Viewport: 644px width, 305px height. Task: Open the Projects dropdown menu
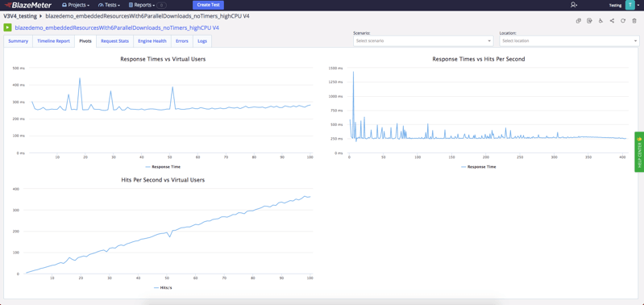pos(76,6)
